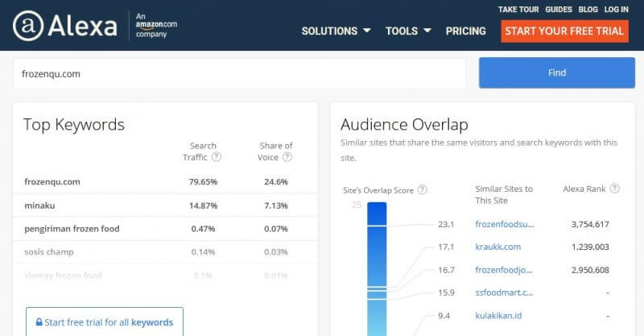Click the 23.1 overlap score
The width and height of the screenshot is (644, 336).
(x=446, y=224)
